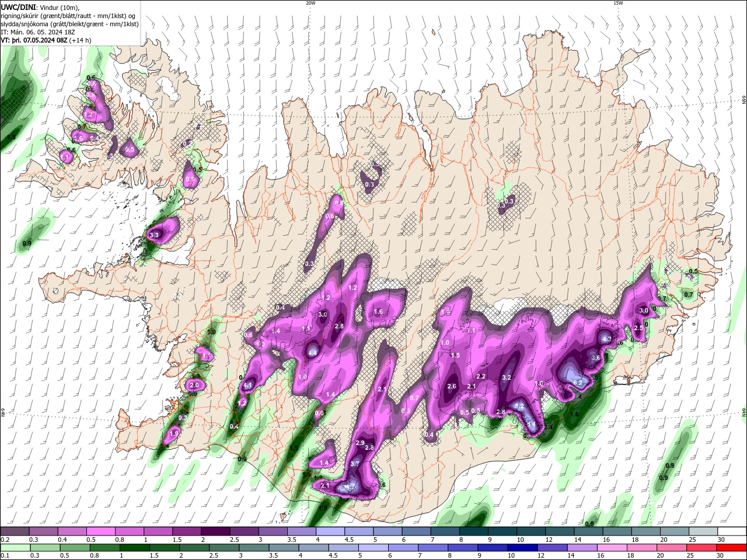Click the green 0.5 rain legend swatch

point(75,547)
